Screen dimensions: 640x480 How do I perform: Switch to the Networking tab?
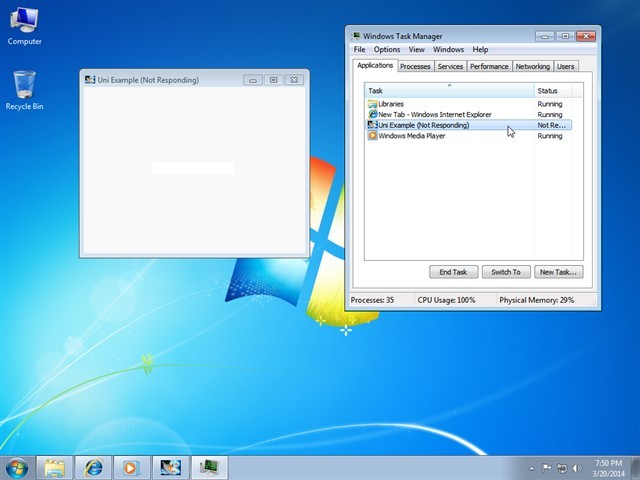tap(533, 66)
